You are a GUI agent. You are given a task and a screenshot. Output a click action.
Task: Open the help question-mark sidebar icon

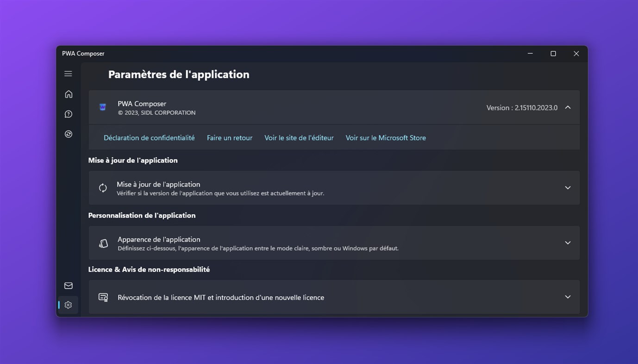coord(69,114)
